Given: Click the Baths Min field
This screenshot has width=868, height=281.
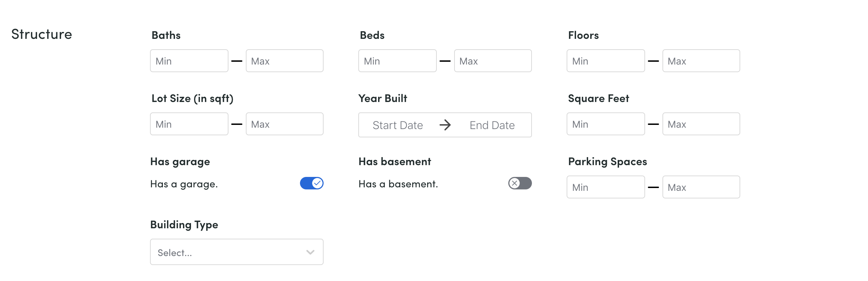Looking at the screenshot, I should (x=189, y=61).
